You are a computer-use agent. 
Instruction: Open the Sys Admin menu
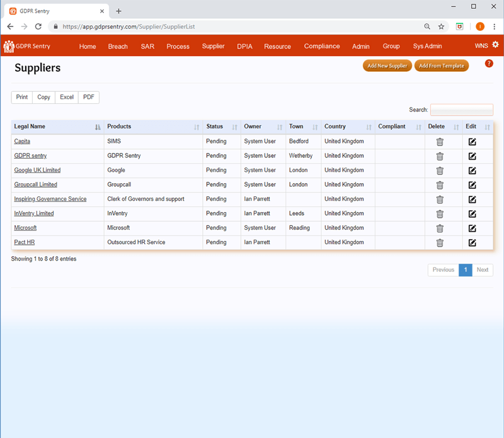pos(427,46)
